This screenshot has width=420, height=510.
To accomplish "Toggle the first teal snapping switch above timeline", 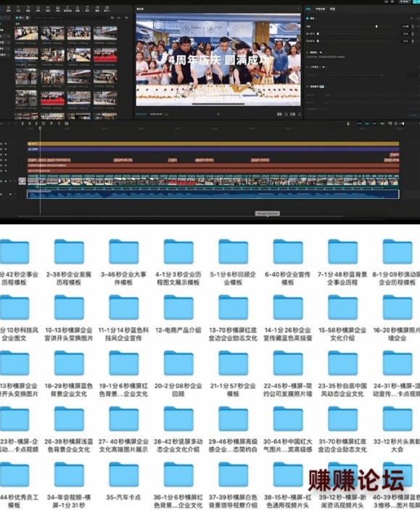I will (x=359, y=123).
